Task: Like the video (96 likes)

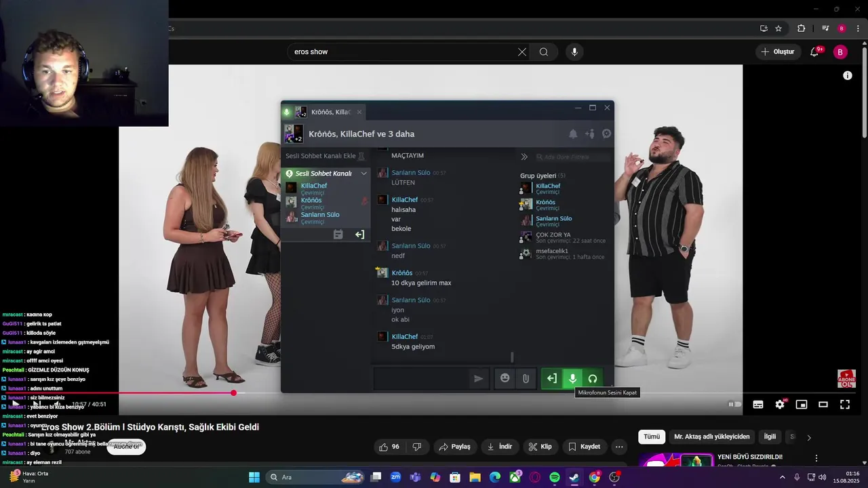Action: (389, 447)
